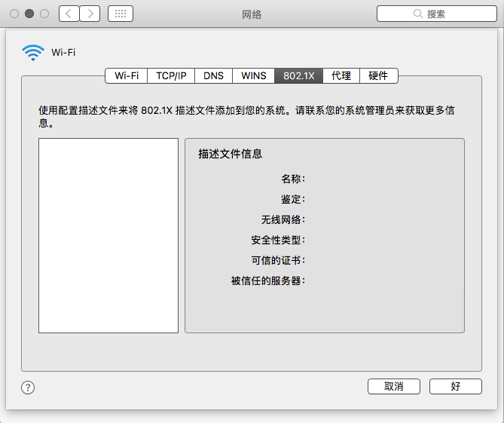Show all preferences via the grid icon

(121, 14)
